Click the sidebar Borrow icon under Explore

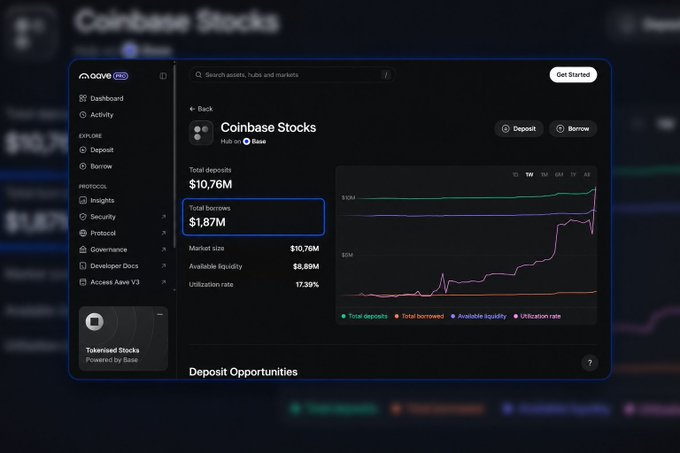pos(83,166)
